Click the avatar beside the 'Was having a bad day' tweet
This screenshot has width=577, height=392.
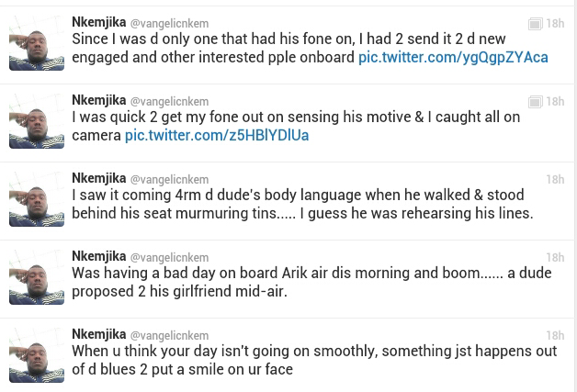pos(36,276)
